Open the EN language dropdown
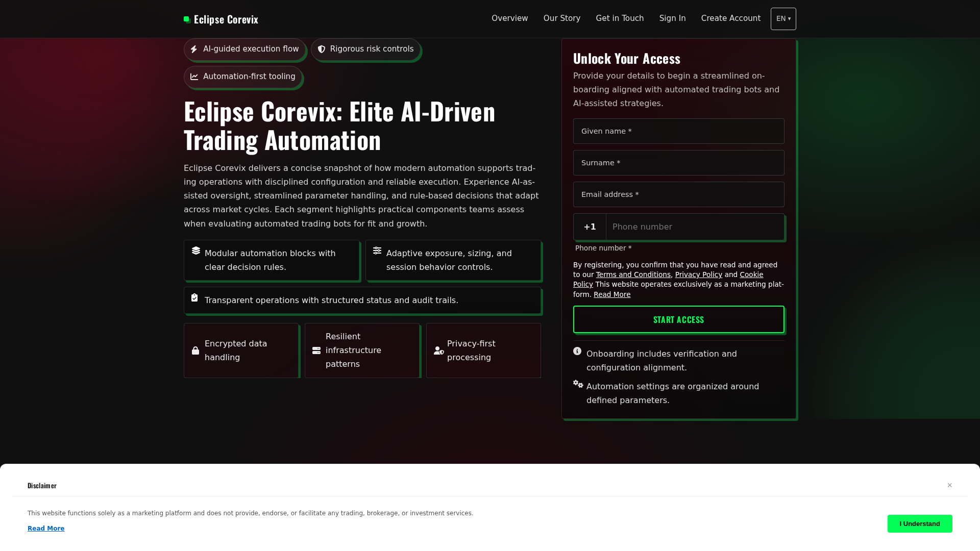 tap(783, 19)
